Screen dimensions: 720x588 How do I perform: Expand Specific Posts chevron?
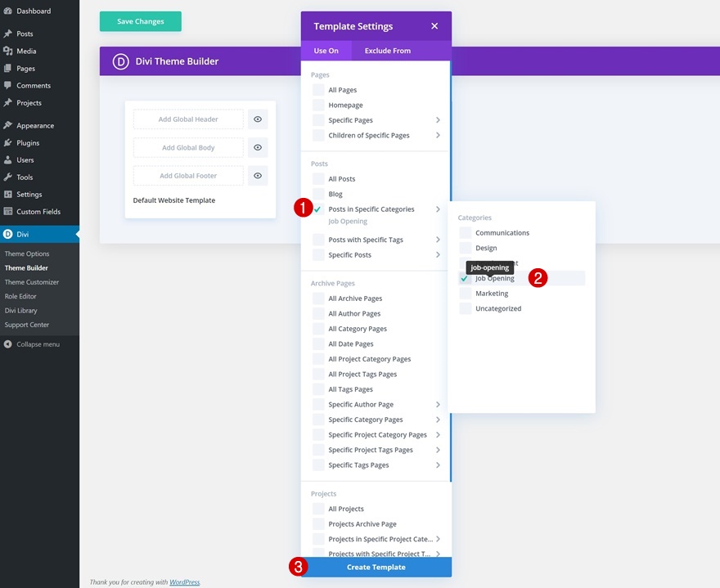pos(438,255)
